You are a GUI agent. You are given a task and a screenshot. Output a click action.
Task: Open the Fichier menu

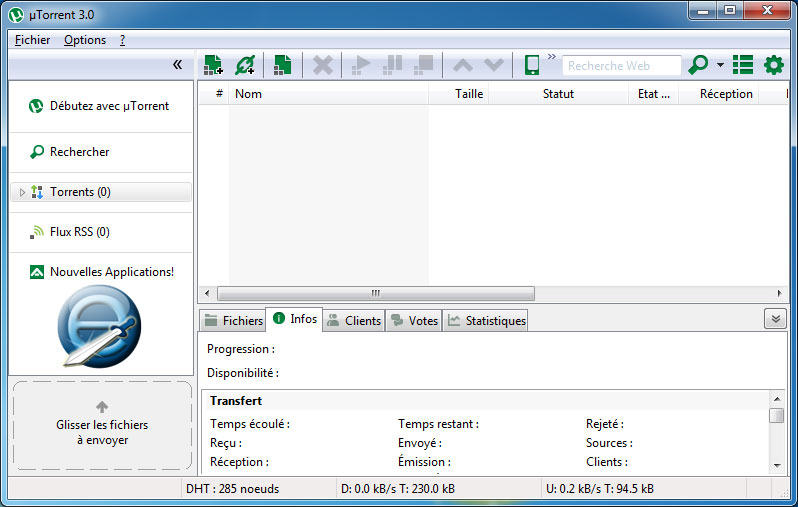click(x=32, y=40)
